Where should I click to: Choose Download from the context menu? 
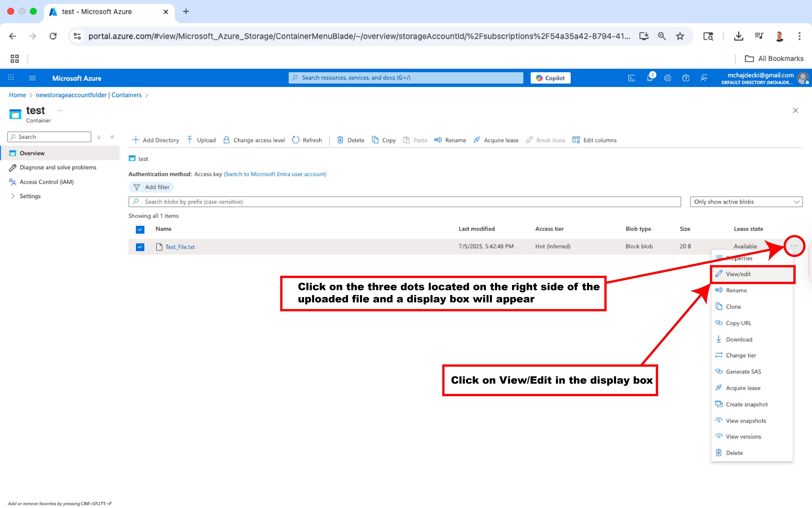(x=752, y=339)
